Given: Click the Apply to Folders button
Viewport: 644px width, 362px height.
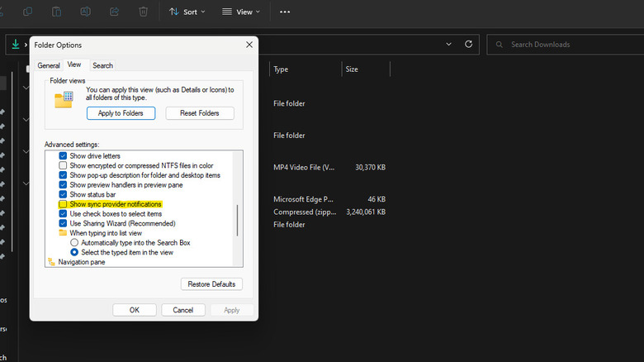Looking at the screenshot, I should (121, 113).
